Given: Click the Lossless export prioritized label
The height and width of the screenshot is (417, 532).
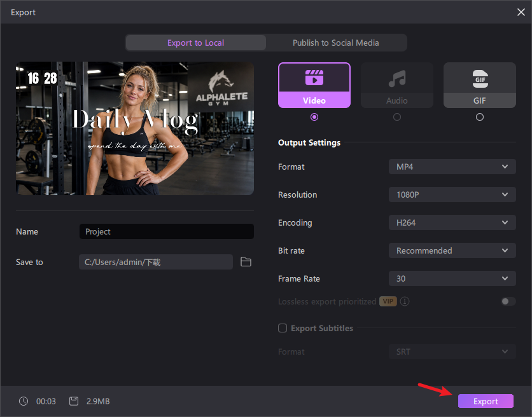Looking at the screenshot, I should (327, 301).
